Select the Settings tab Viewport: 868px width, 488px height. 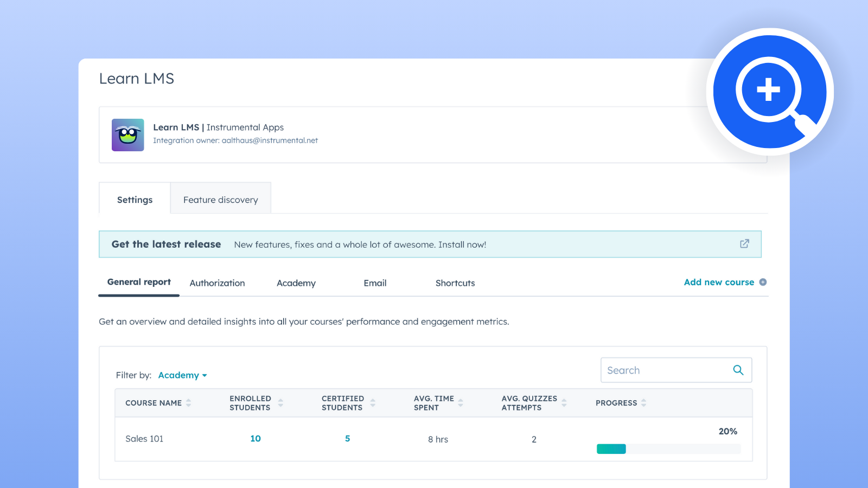click(135, 200)
